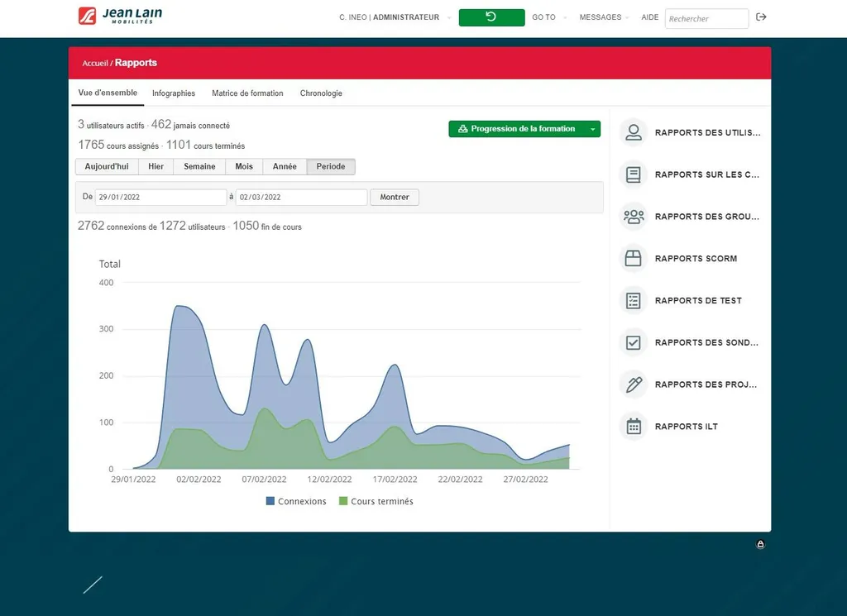Screen dimensions: 847x616
Task: Open SCORM reports via box icon
Action: click(633, 259)
